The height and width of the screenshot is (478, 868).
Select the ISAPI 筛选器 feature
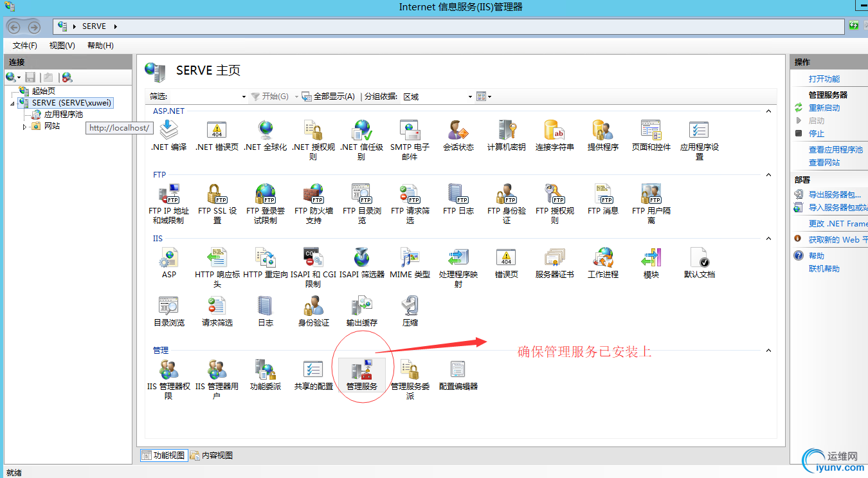(361, 260)
